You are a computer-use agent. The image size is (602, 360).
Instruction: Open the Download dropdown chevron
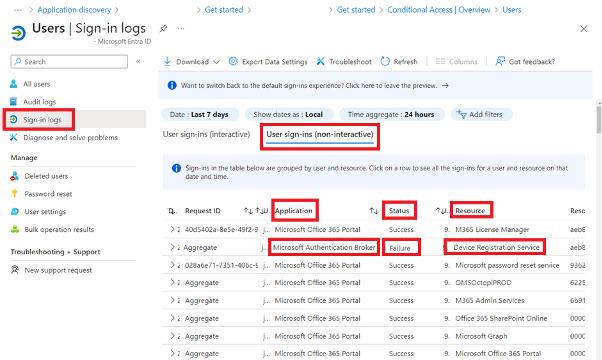pos(216,62)
